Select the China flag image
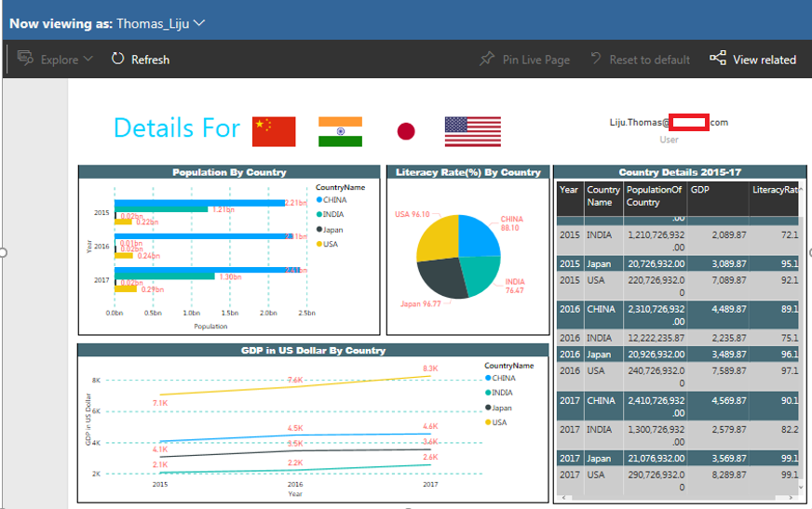This screenshot has height=509, width=812. [x=274, y=131]
